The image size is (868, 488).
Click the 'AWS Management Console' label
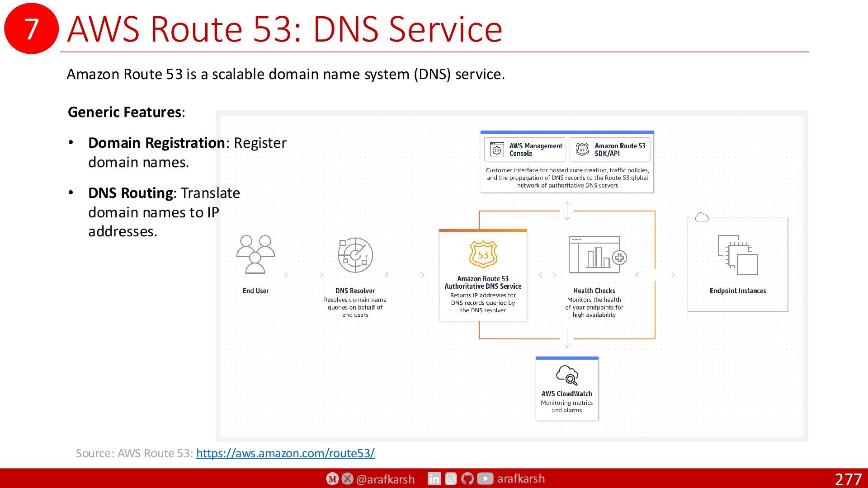(536, 150)
